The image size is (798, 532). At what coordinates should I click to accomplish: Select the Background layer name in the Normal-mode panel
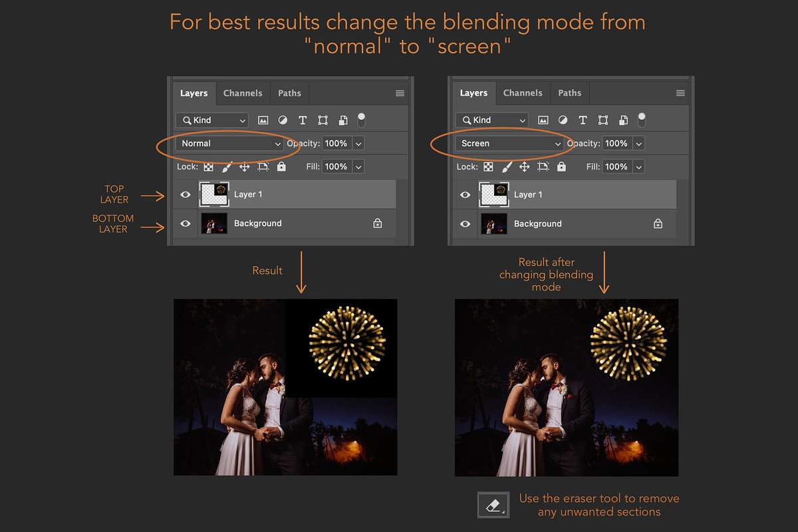point(258,223)
